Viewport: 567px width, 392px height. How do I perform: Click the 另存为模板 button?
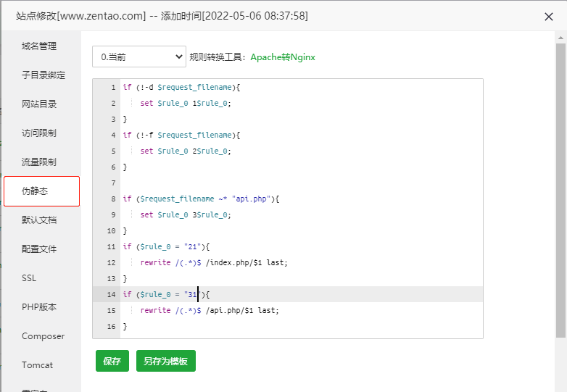tap(165, 361)
